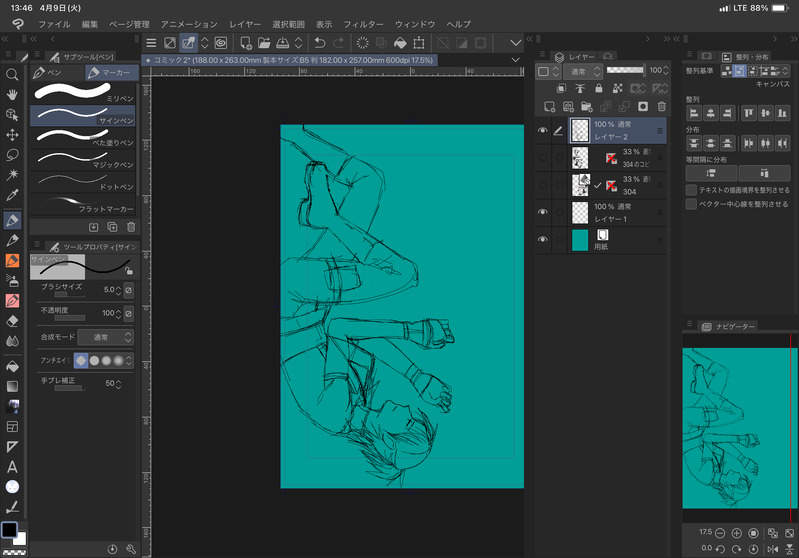The width and height of the screenshot is (799, 558).
Task: Choose the マジックペン brush preset
Action: pos(83,158)
